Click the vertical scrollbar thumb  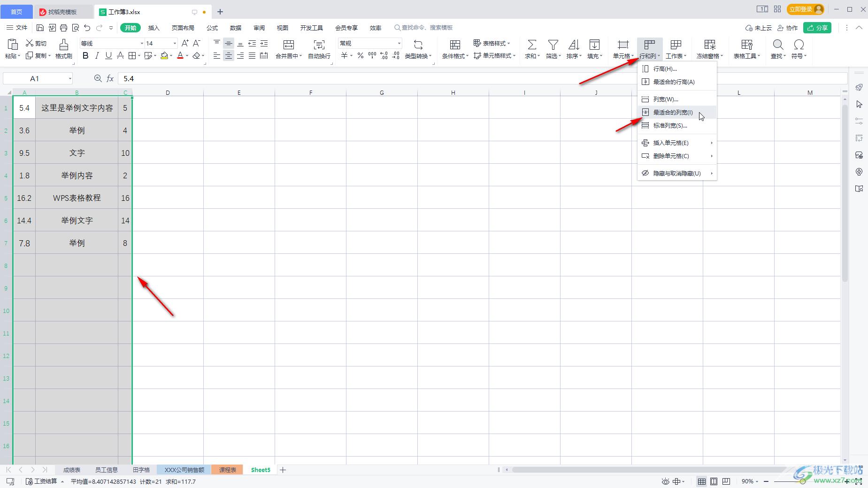click(x=845, y=192)
